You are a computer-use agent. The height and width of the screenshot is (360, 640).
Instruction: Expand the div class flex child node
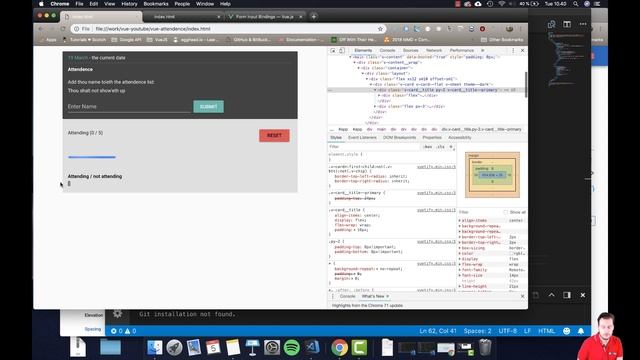(379, 96)
